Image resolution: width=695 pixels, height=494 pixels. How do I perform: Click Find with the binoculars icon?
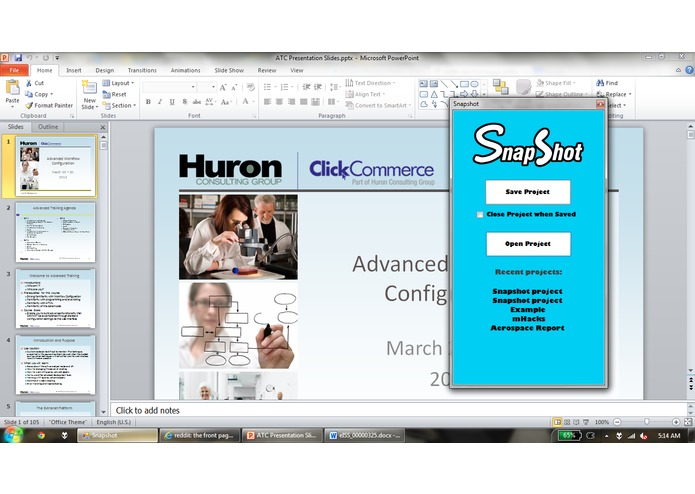tap(607, 83)
